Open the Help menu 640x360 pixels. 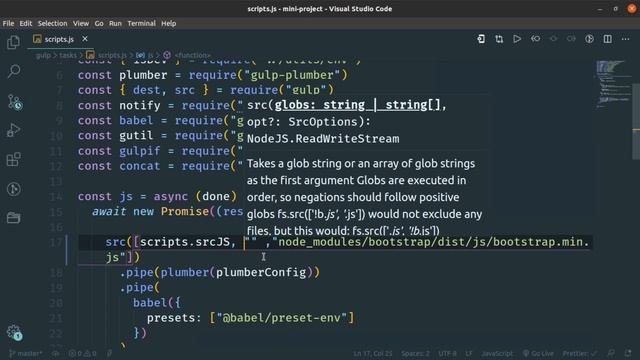168,23
